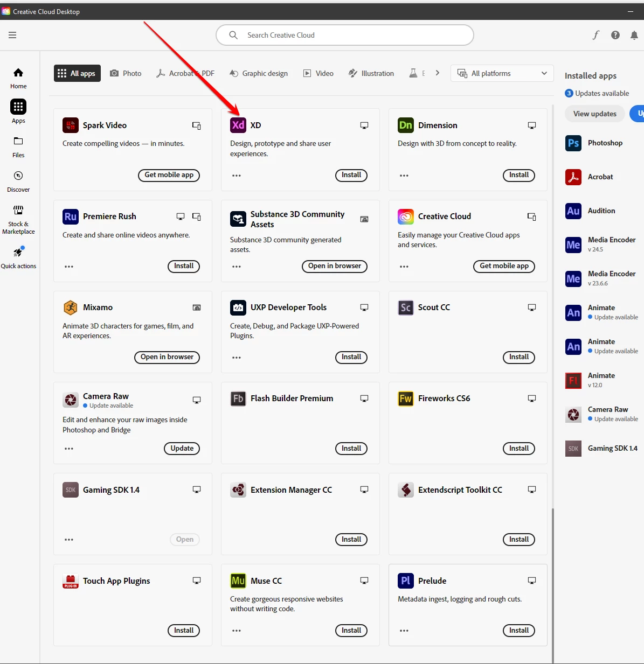
Task: Click the Extension Manager CC icon
Action: pyautogui.click(x=238, y=490)
